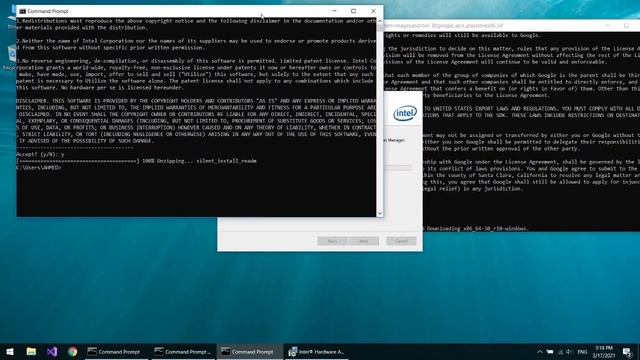Maximize the front Command Prompt window
This screenshot has height=360, width=640.
click(x=353, y=11)
